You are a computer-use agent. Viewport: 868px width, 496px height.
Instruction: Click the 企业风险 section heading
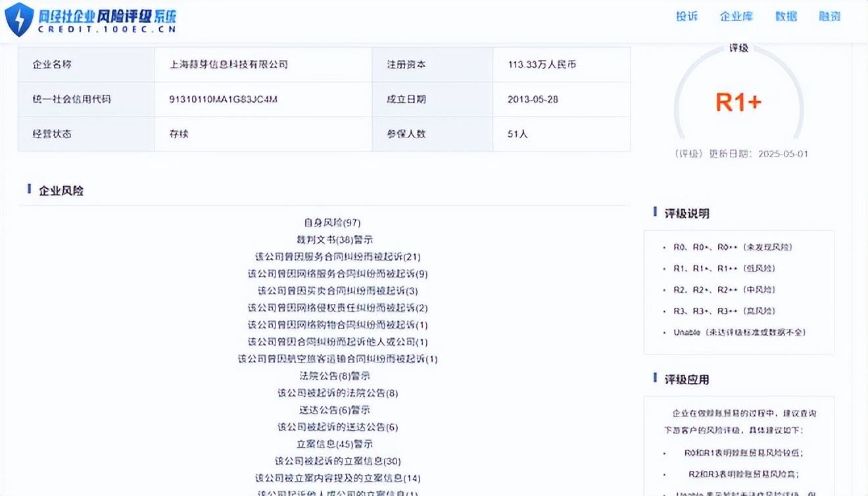point(61,191)
